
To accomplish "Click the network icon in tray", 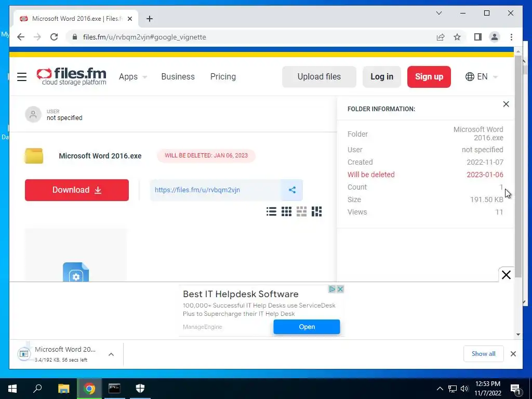I will (x=453, y=389).
